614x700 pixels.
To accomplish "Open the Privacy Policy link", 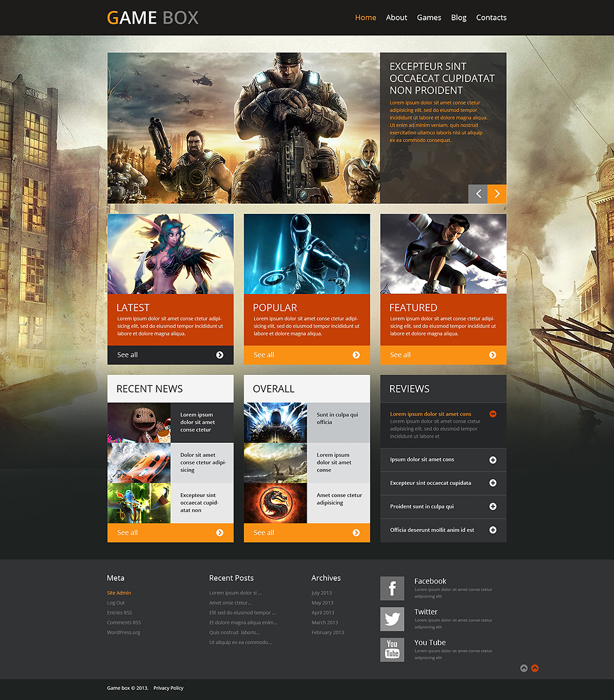I will pos(169,688).
